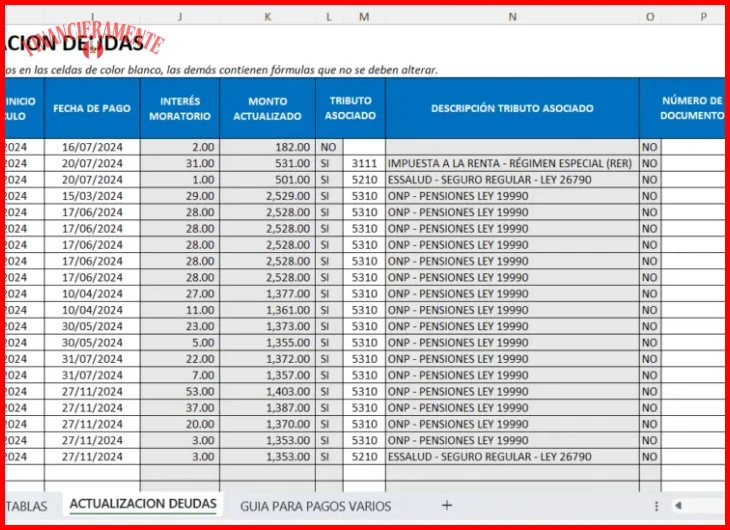
Task: Select column M header
Action: 364,17
